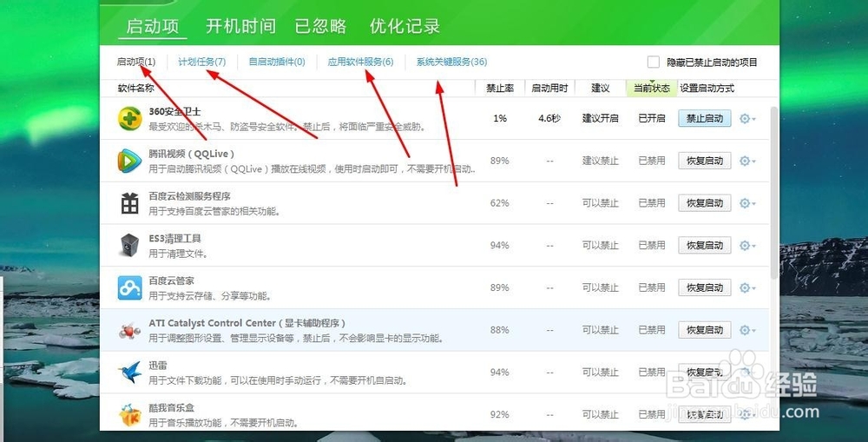The height and width of the screenshot is (442, 868).
Task: Click the 软件名称 column header
Action: [x=135, y=88]
